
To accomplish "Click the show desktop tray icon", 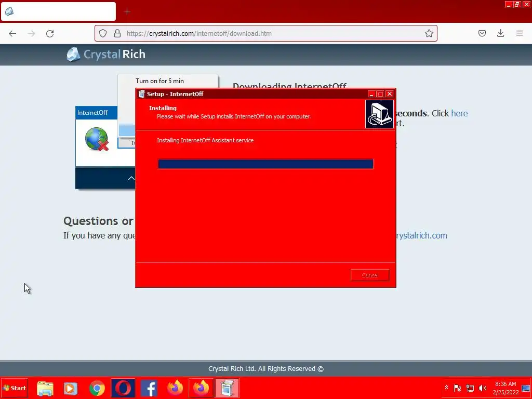I will pyautogui.click(x=526, y=388).
